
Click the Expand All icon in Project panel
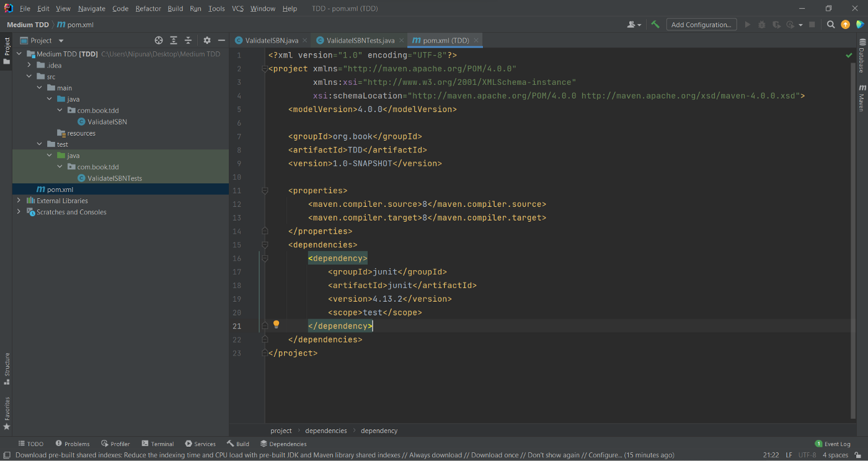(174, 40)
